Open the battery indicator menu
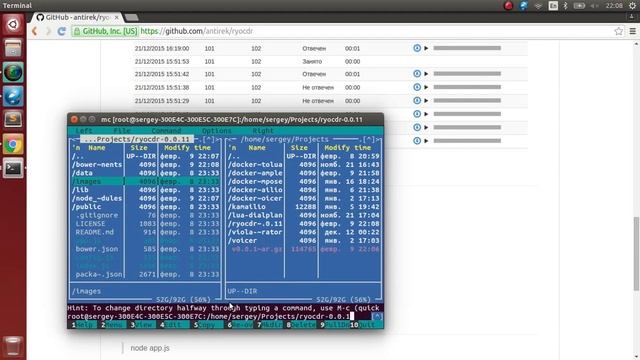The image size is (640, 360). click(579, 6)
